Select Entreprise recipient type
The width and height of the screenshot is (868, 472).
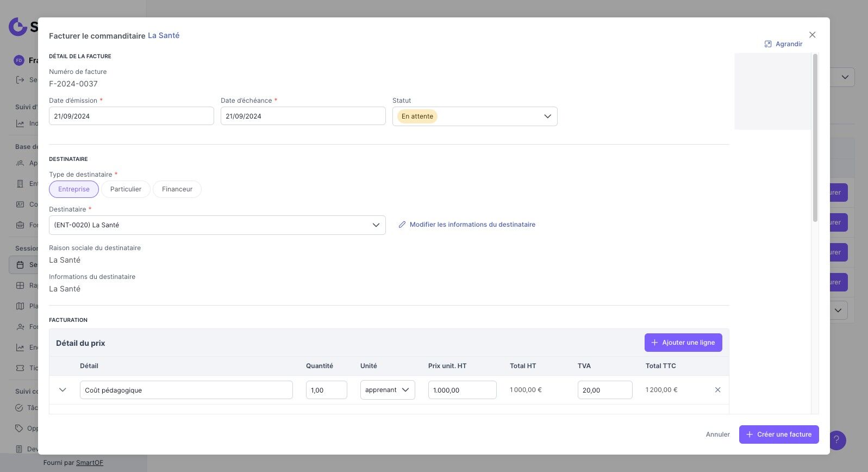click(74, 189)
